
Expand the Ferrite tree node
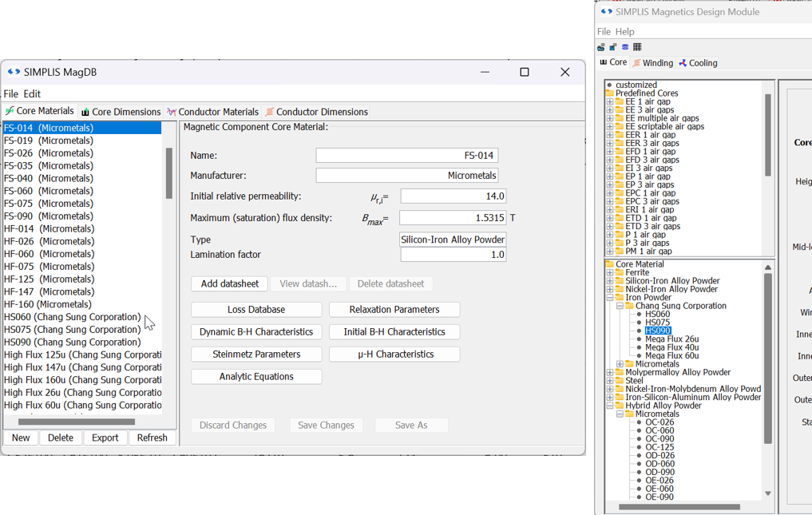tap(610, 272)
